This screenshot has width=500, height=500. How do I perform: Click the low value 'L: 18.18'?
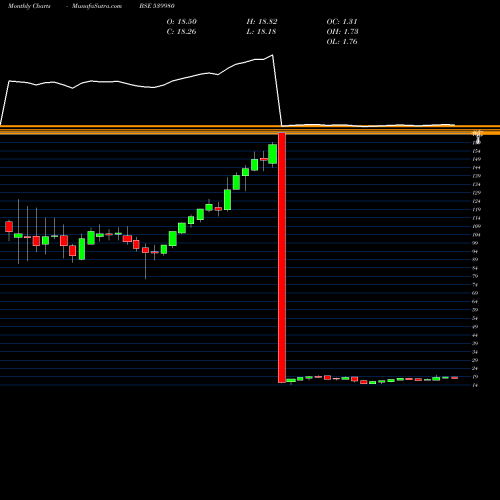tap(261, 32)
